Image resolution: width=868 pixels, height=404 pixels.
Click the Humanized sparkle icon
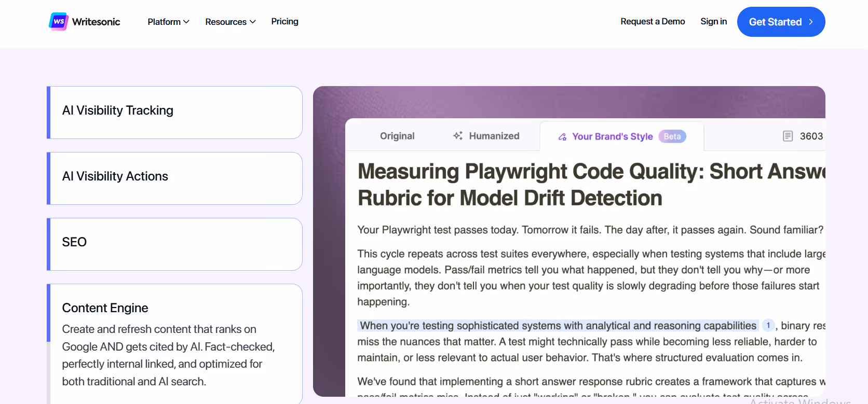[458, 136]
